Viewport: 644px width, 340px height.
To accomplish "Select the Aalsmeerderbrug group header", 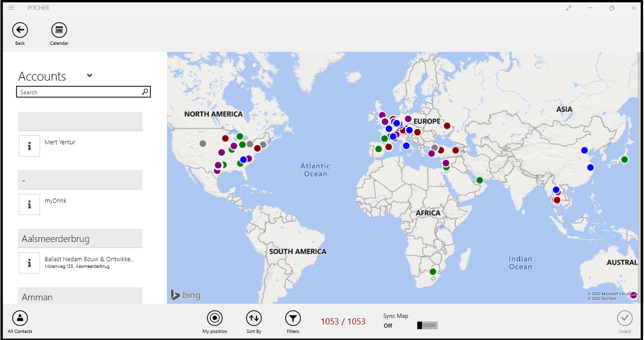I will pyautogui.click(x=80, y=239).
